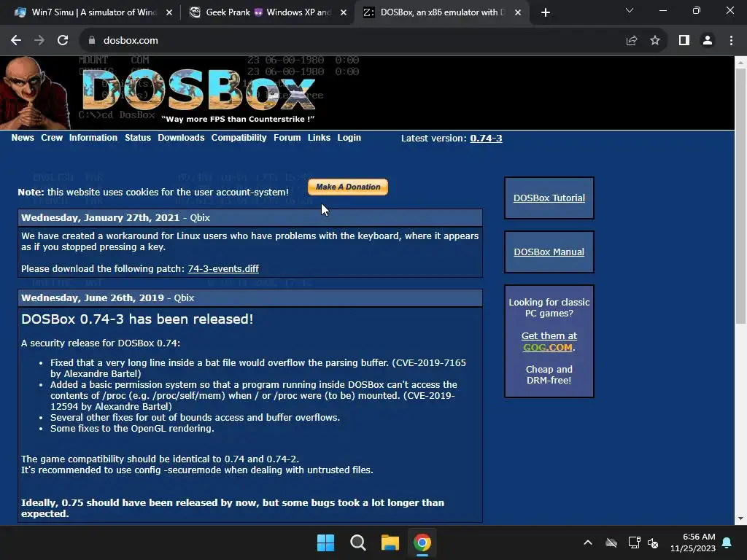Reload the dosbox.com page
The height and width of the screenshot is (560, 747).
click(x=63, y=41)
